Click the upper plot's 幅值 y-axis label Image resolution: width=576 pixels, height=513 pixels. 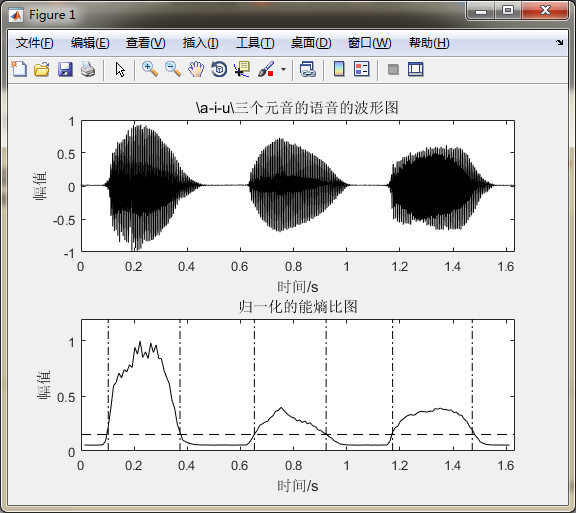click(40, 186)
